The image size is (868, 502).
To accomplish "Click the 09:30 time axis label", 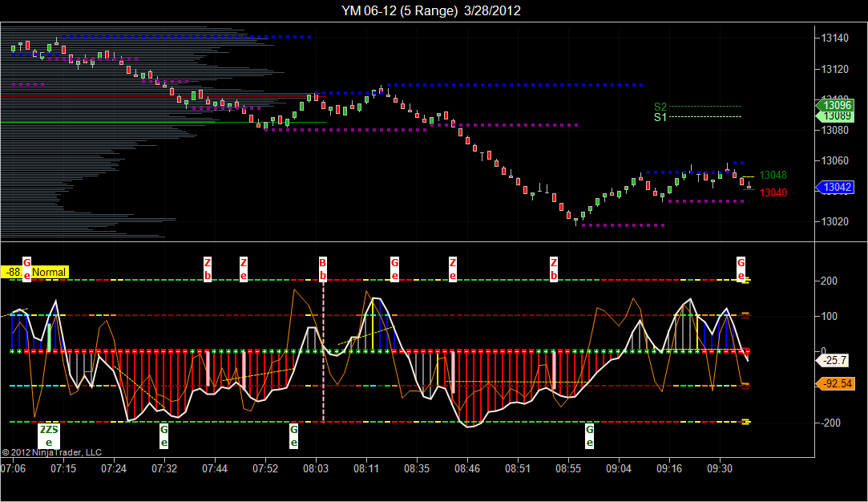I will pyautogui.click(x=720, y=469).
